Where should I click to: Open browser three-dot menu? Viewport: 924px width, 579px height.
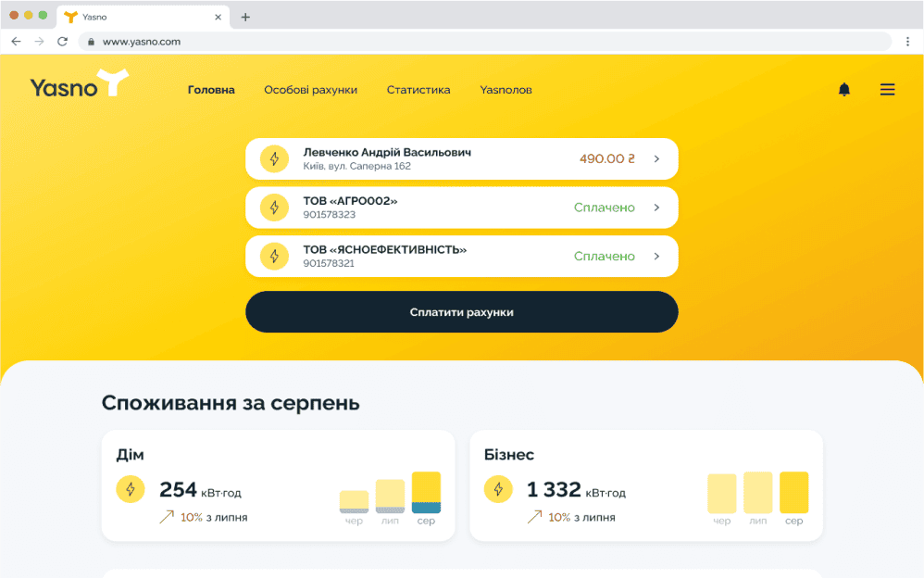tap(907, 42)
